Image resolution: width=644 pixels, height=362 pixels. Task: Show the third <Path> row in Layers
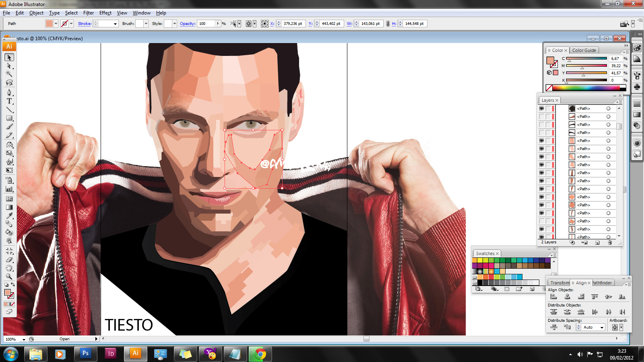tap(542, 125)
